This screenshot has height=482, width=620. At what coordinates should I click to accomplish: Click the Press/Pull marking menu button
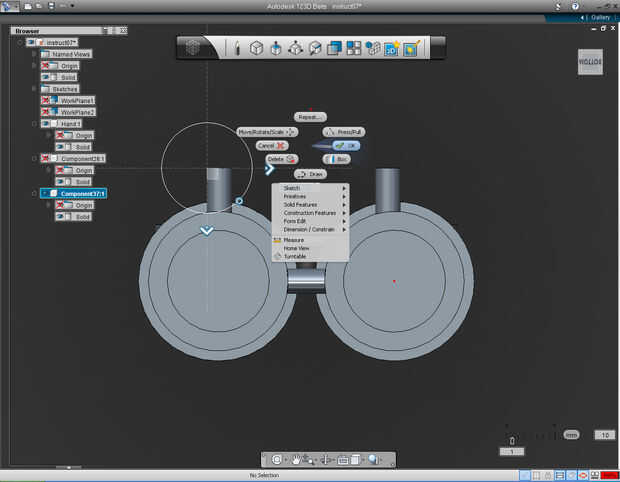(x=342, y=132)
